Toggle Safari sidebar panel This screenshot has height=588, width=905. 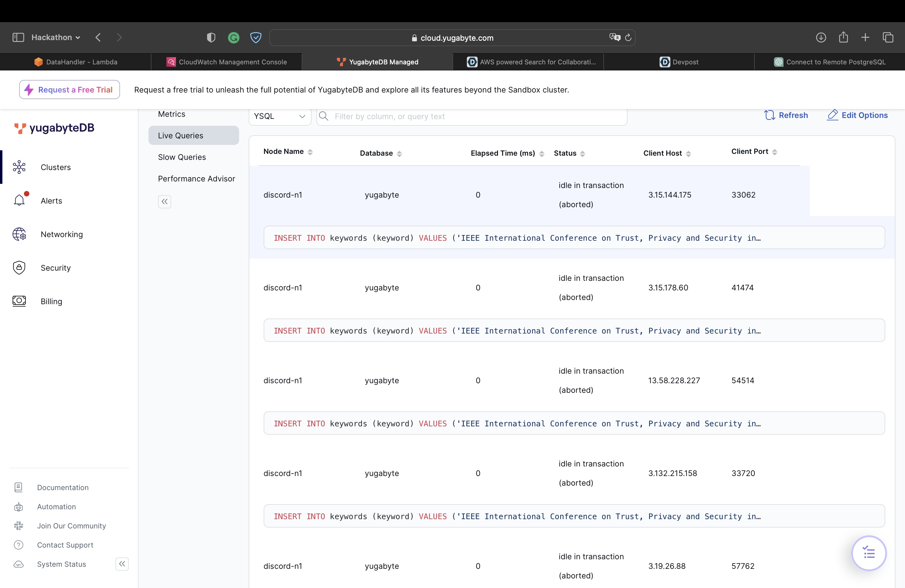[x=18, y=37]
